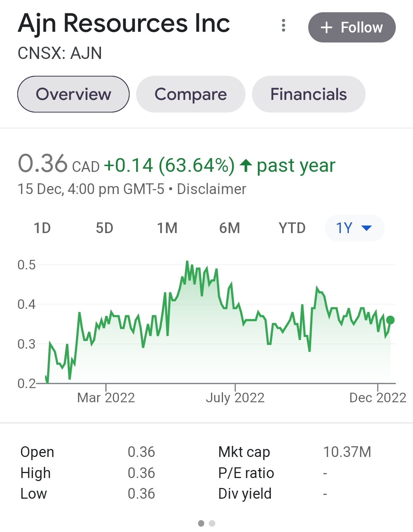The width and height of the screenshot is (413, 532).
Task: Switch to the Overview tab
Action: tap(73, 94)
